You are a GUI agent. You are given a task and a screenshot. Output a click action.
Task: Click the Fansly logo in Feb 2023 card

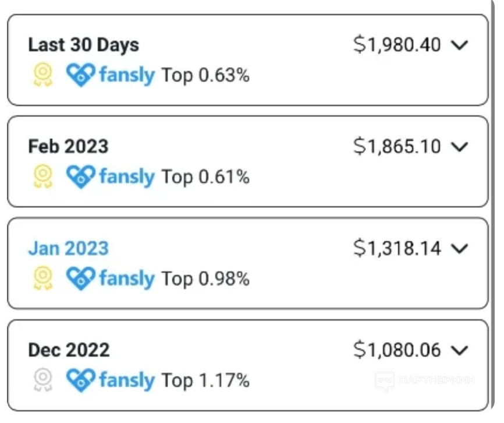point(111,177)
